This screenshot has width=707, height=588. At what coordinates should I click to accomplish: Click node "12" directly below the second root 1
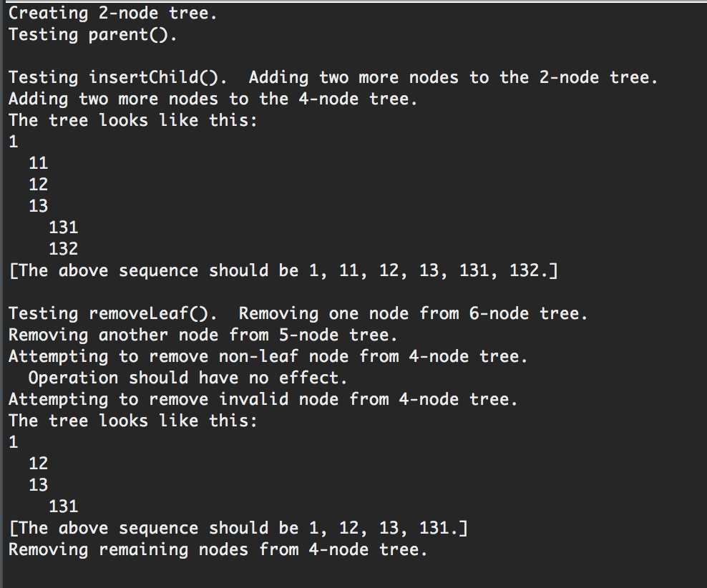click(x=39, y=464)
